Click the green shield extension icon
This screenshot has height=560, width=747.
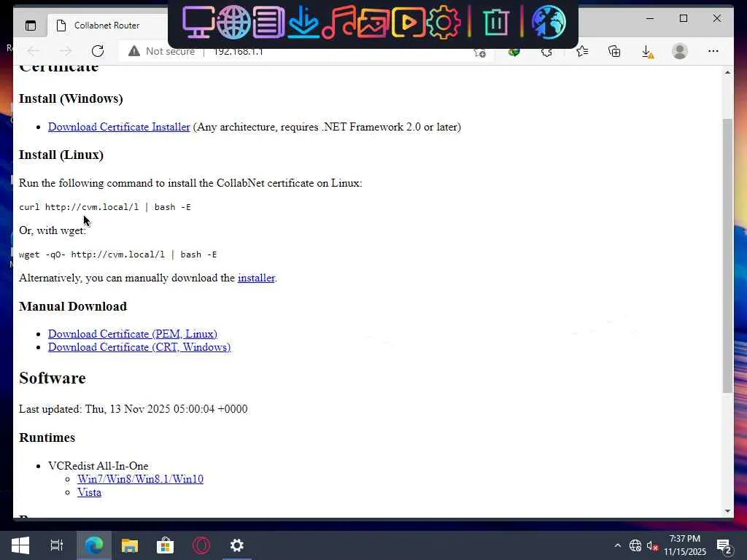514,52
